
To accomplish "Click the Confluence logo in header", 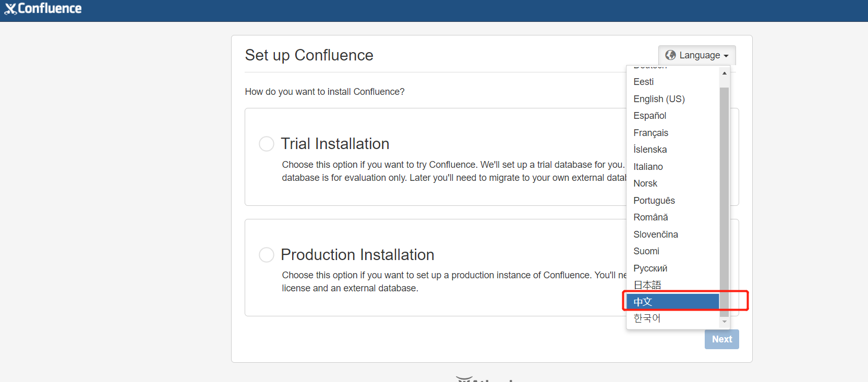I will click(x=43, y=9).
